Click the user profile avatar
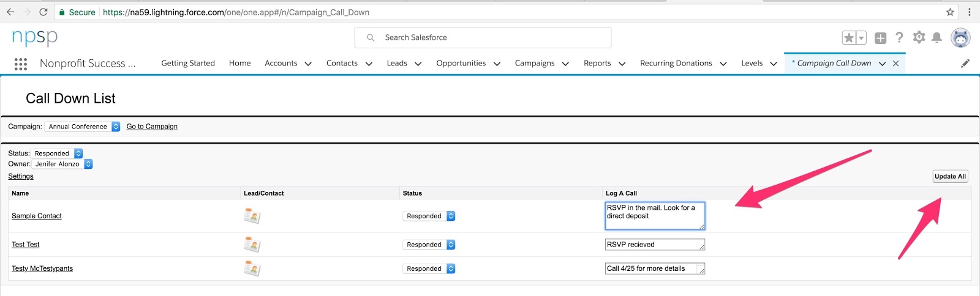This screenshot has height=296, width=980. pyautogui.click(x=960, y=37)
